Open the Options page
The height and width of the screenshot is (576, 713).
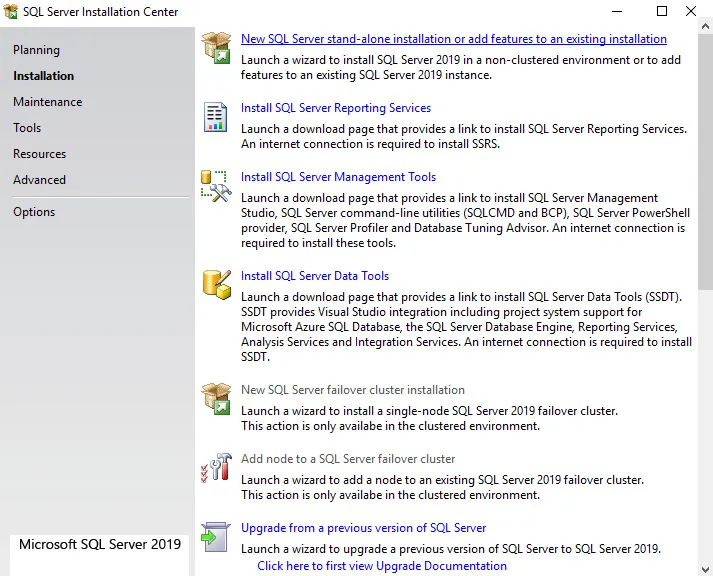click(x=34, y=212)
